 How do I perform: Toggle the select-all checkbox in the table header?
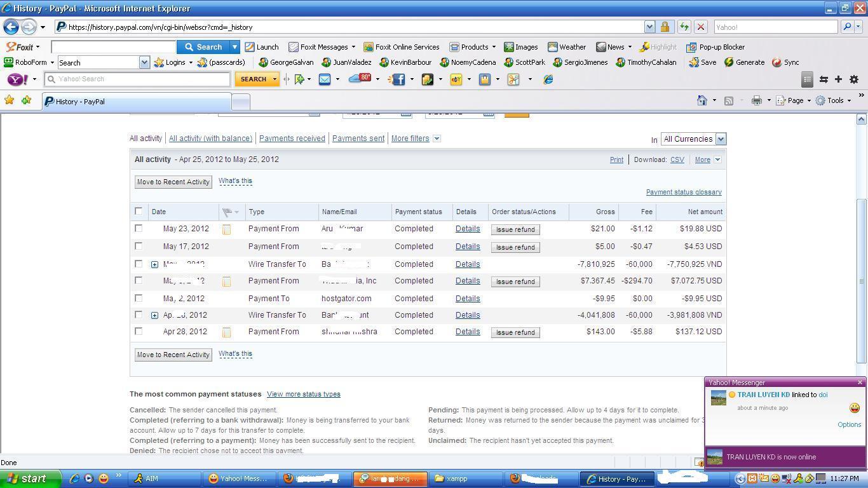click(139, 211)
